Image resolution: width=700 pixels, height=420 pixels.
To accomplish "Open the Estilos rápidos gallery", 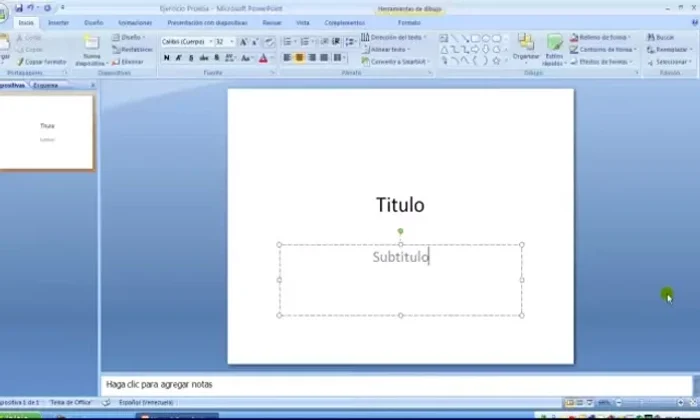I will (554, 48).
